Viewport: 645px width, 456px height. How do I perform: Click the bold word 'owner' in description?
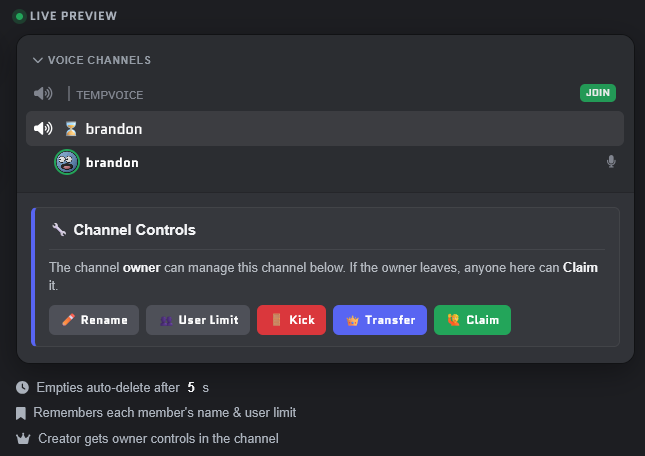[142, 268]
